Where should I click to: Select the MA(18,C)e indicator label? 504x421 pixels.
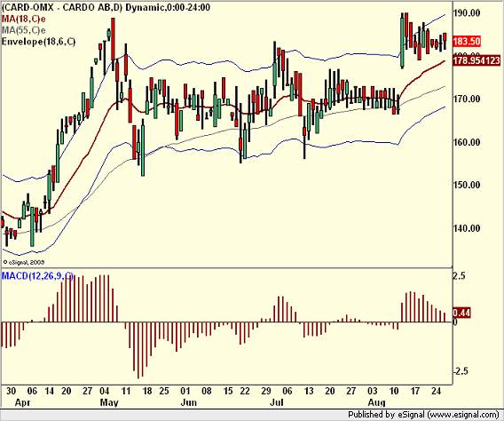coord(23,19)
